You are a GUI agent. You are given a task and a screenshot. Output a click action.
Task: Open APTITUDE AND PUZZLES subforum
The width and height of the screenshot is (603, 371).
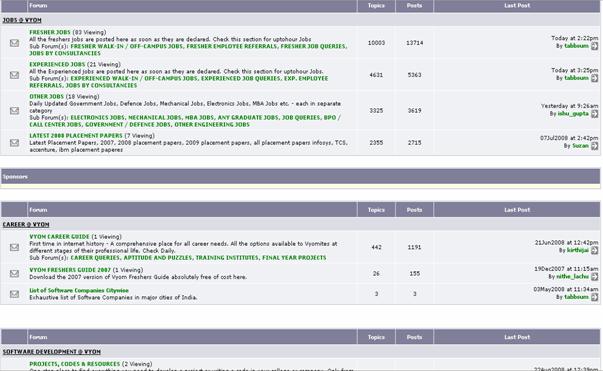(x=158, y=258)
